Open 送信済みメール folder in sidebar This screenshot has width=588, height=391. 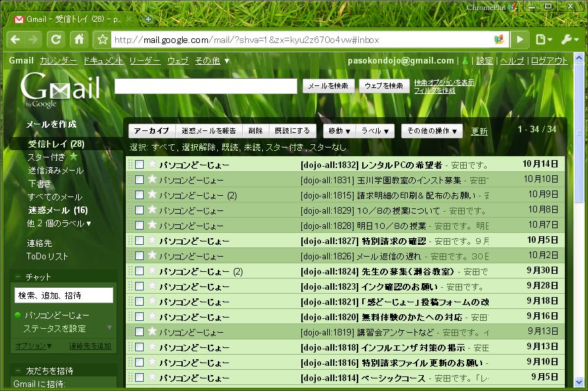pyautogui.click(x=56, y=171)
